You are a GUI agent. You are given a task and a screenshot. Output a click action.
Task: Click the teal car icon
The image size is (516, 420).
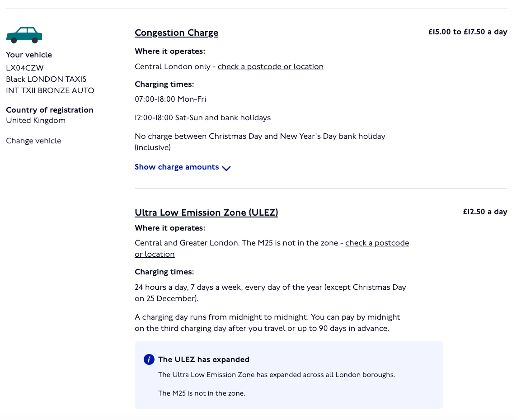(24, 35)
